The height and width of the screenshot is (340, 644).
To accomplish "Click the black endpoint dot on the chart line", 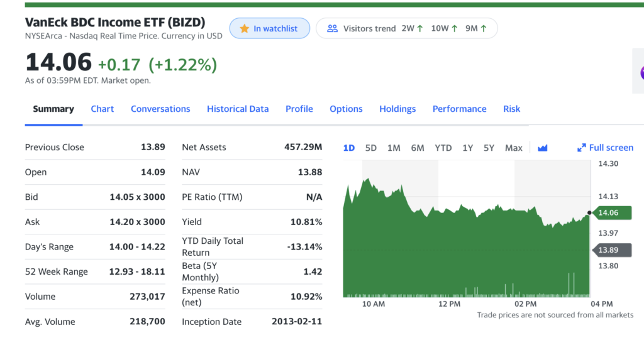I will pyautogui.click(x=589, y=212).
